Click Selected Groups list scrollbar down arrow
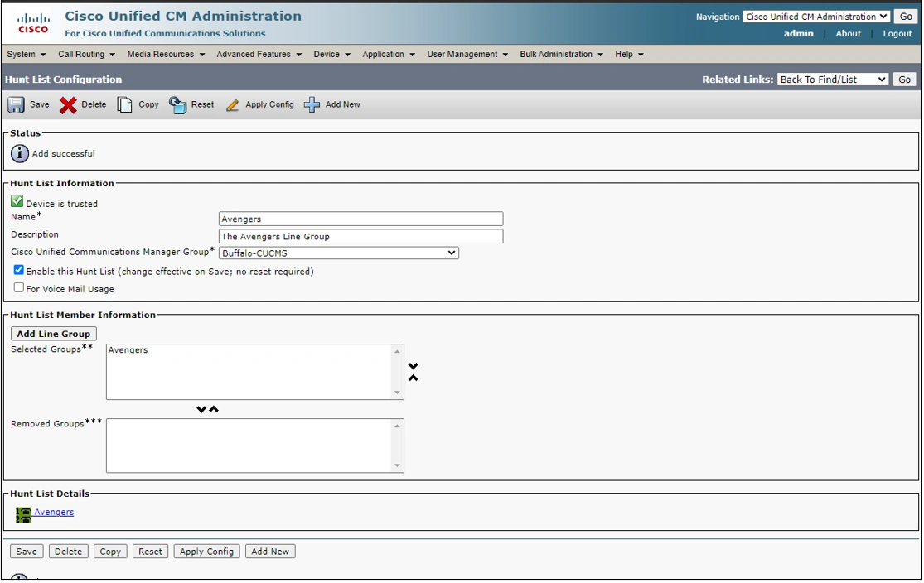Image resolution: width=924 pixels, height=583 pixels. click(x=397, y=393)
